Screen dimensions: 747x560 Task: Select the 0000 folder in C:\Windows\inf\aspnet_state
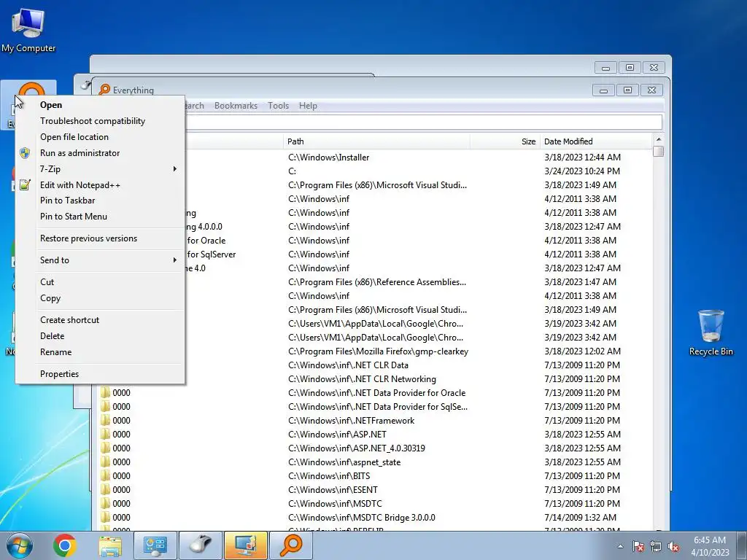(x=121, y=462)
